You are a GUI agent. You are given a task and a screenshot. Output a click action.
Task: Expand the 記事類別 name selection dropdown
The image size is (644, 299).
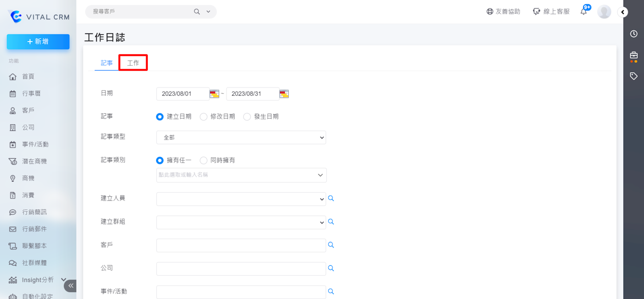(241, 175)
